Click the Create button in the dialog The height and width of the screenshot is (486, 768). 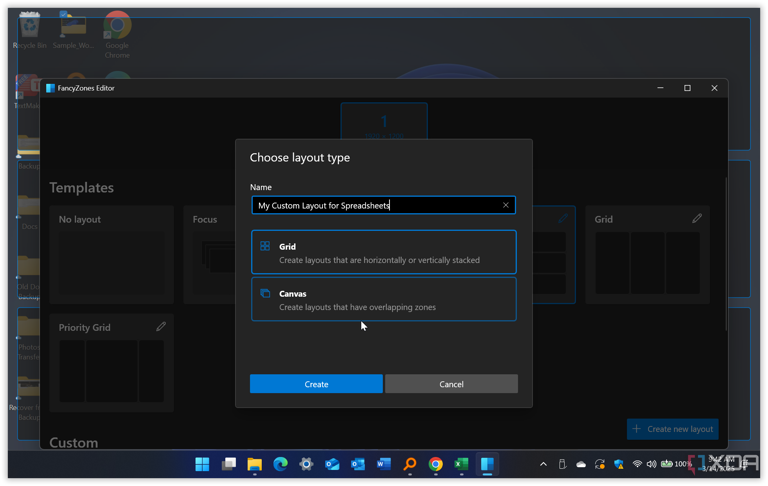[x=316, y=384]
